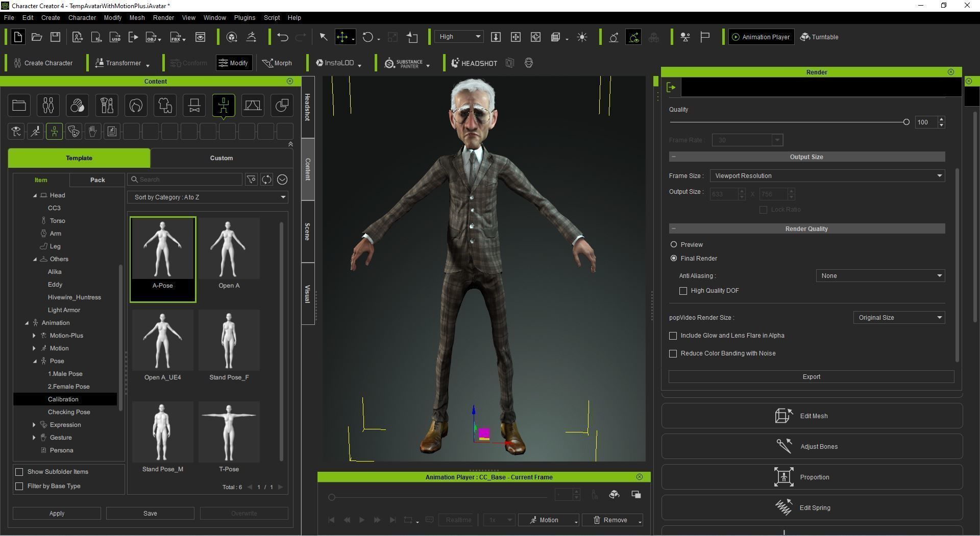This screenshot has height=536, width=980.
Task: Select the Final Render radio button
Action: (674, 259)
